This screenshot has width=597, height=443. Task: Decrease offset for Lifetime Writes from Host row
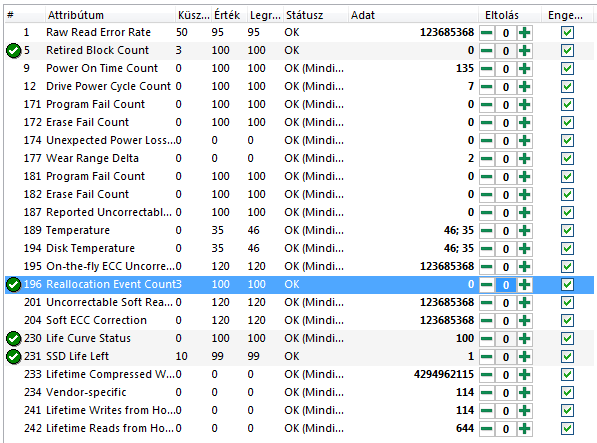pos(487,411)
